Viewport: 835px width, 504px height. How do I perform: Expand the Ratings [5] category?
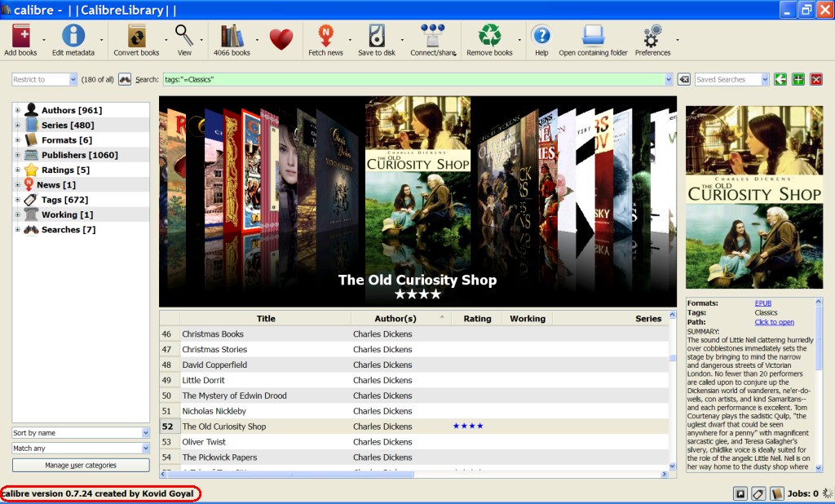pos(18,170)
